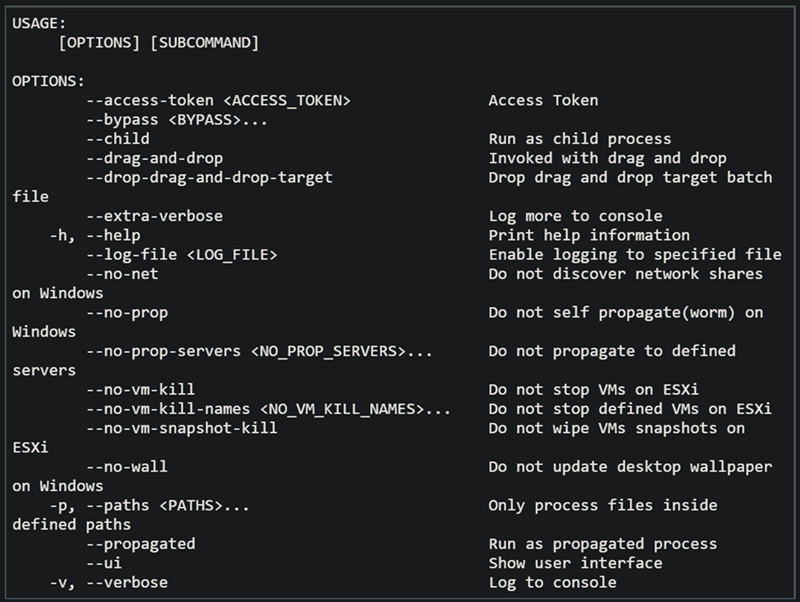Image resolution: width=800 pixels, height=602 pixels.
Task: Click the --child option flag
Action: (x=117, y=139)
